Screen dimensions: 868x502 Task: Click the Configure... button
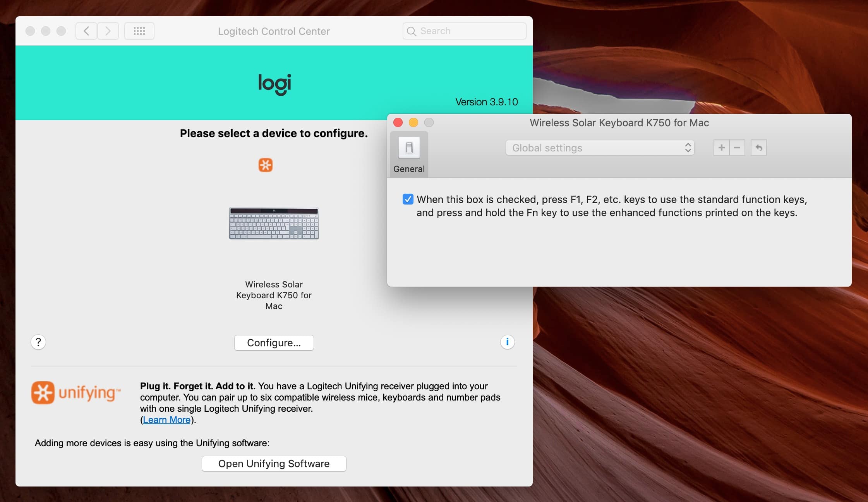tap(274, 343)
